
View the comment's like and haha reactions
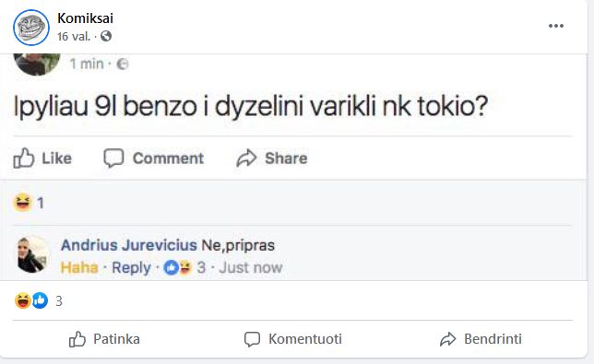[x=184, y=267]
